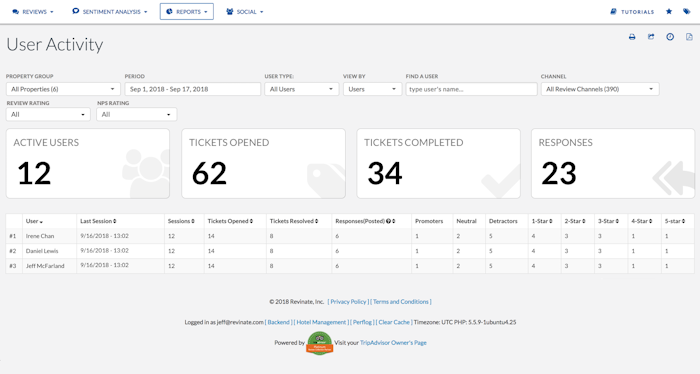Select the Irene Chan row name
The image size is (700, 374).
(40, 236)
